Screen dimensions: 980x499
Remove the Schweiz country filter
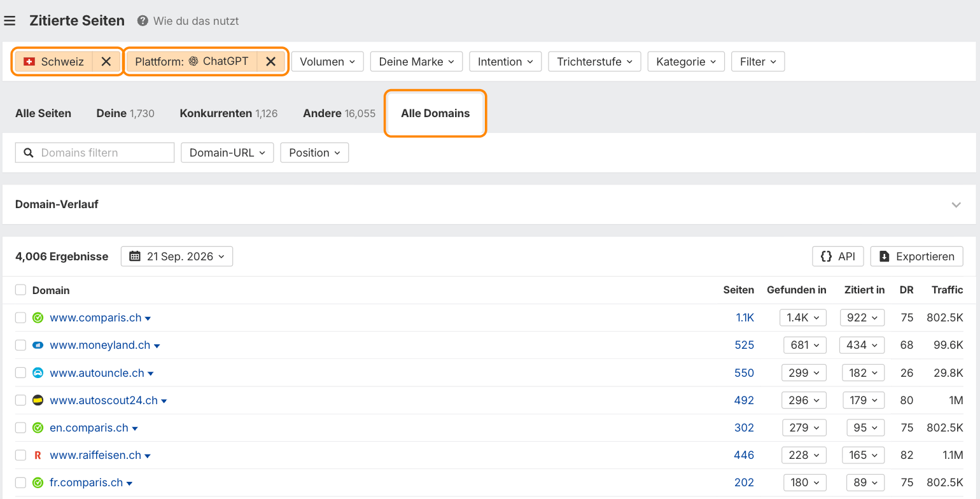pyautogui.click(x=106, y=62)
